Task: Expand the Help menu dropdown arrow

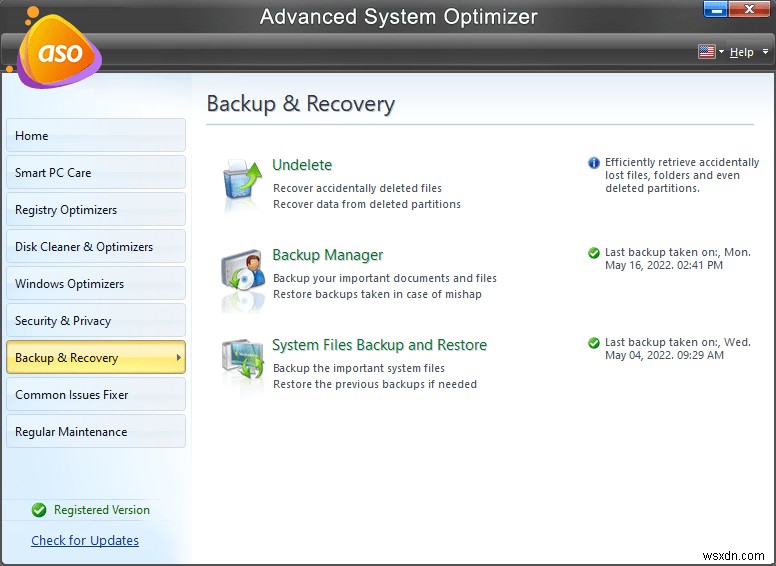Action: 763,52
